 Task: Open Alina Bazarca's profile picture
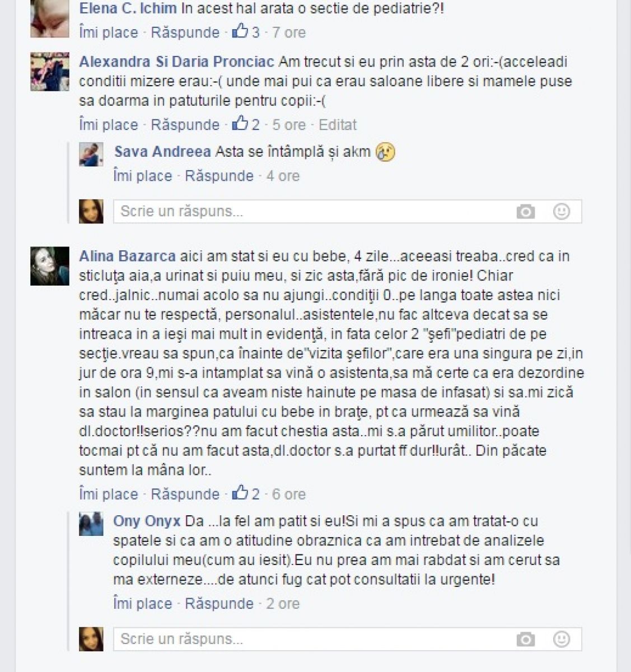[50, 266]
